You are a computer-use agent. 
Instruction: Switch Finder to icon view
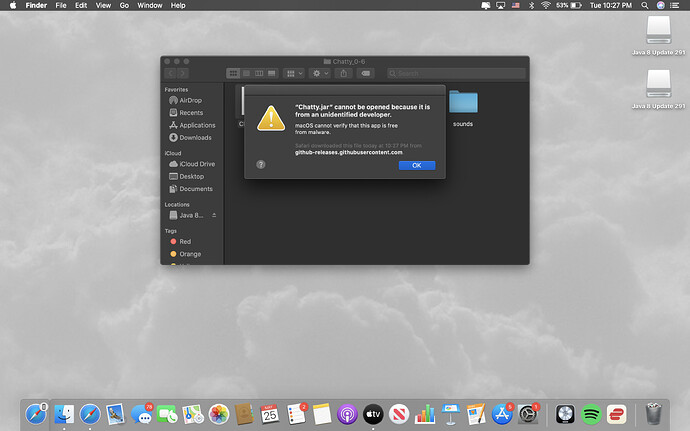click(233, 74)
